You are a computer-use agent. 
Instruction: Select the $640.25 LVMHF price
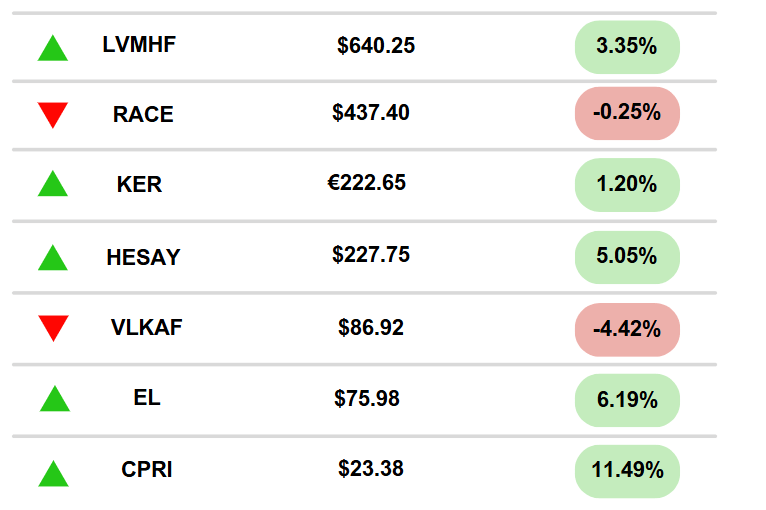376,45
